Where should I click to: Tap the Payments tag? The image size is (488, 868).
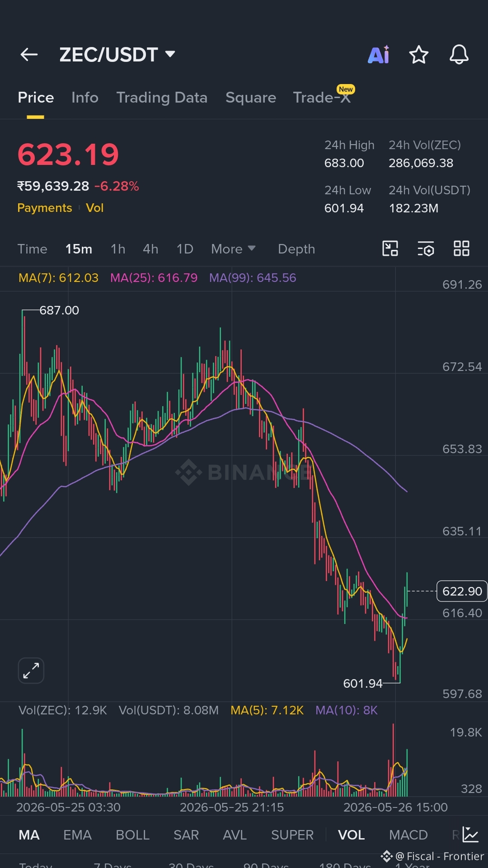[x=44, y=208]
